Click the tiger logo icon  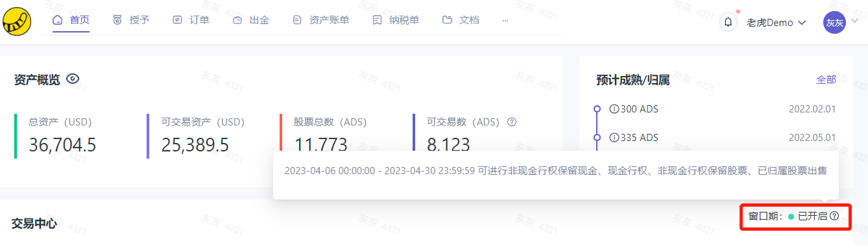[x=17, y=22]
